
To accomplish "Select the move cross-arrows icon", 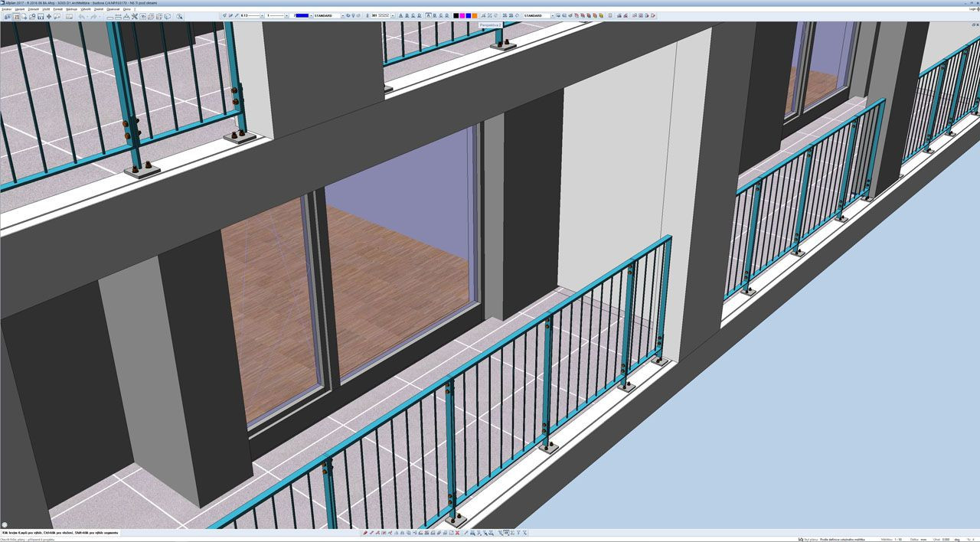I will tap(48, 16).
